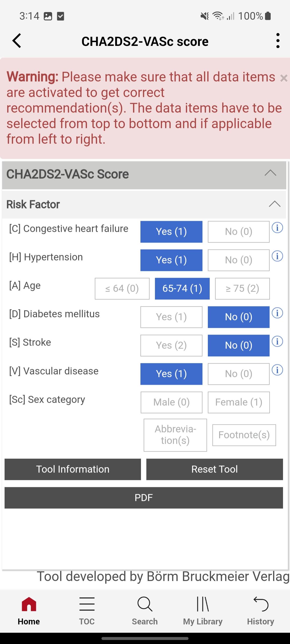Collapse the Risk Factor section
The image size is (290, 644).
[x=274, y=204]
